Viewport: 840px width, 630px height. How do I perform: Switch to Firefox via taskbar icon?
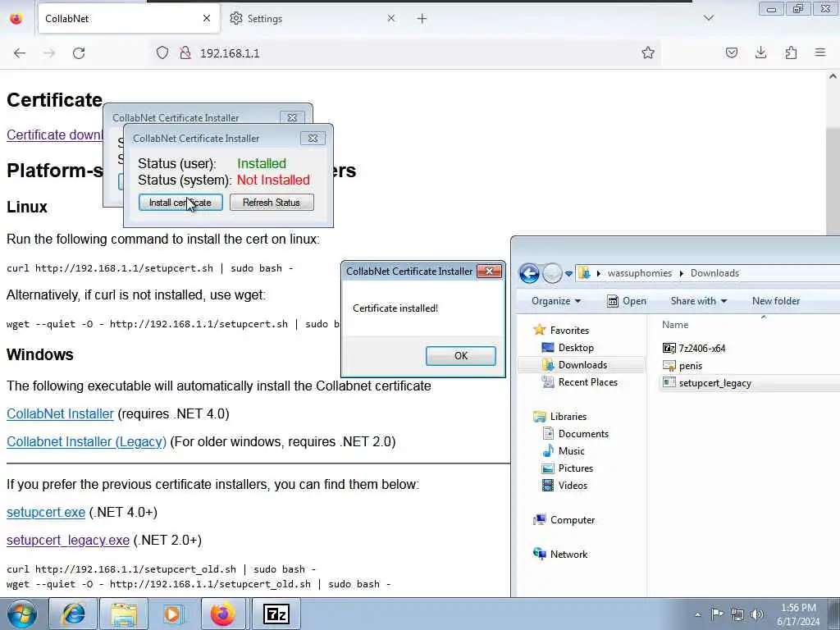(223, 614)
